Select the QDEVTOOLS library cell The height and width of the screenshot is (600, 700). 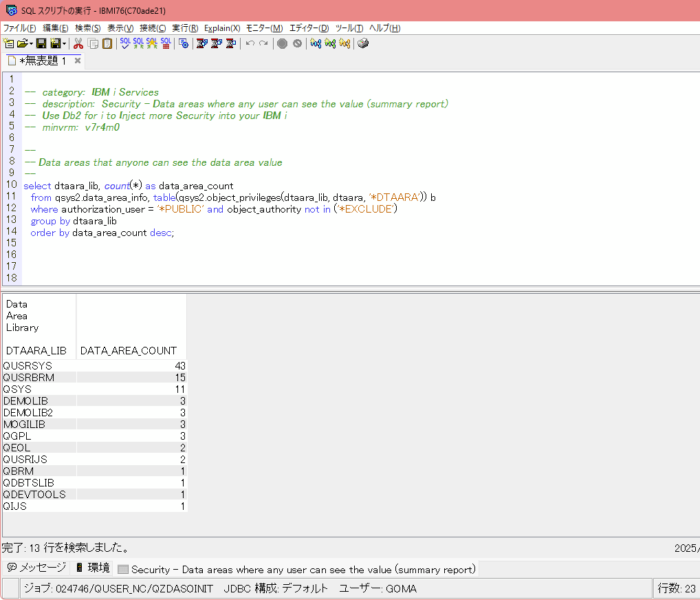39,495
